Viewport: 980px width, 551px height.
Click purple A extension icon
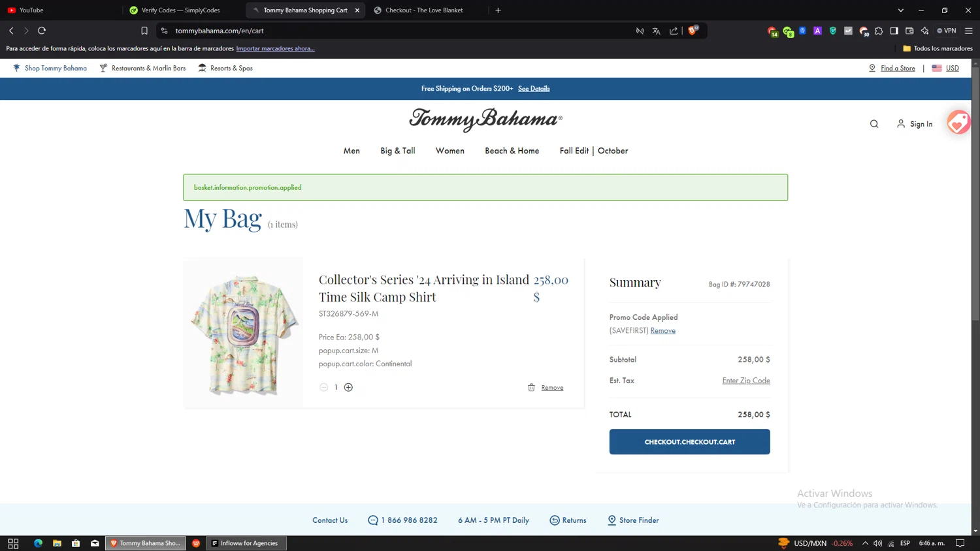817,31
